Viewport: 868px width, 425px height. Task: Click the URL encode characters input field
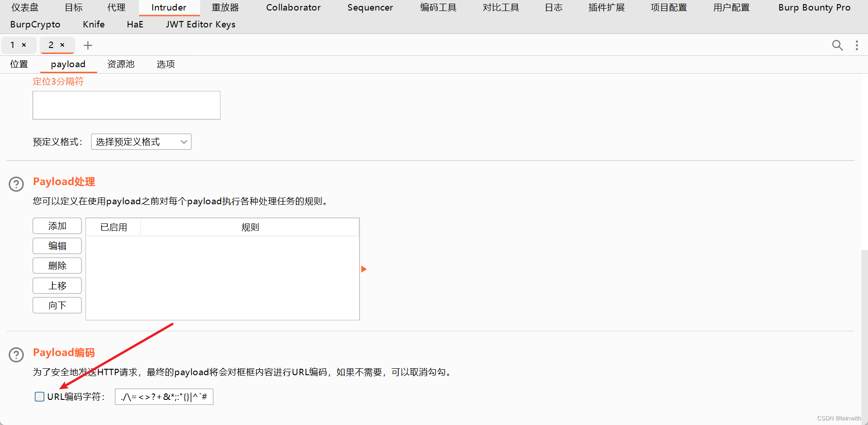[164, 397]
